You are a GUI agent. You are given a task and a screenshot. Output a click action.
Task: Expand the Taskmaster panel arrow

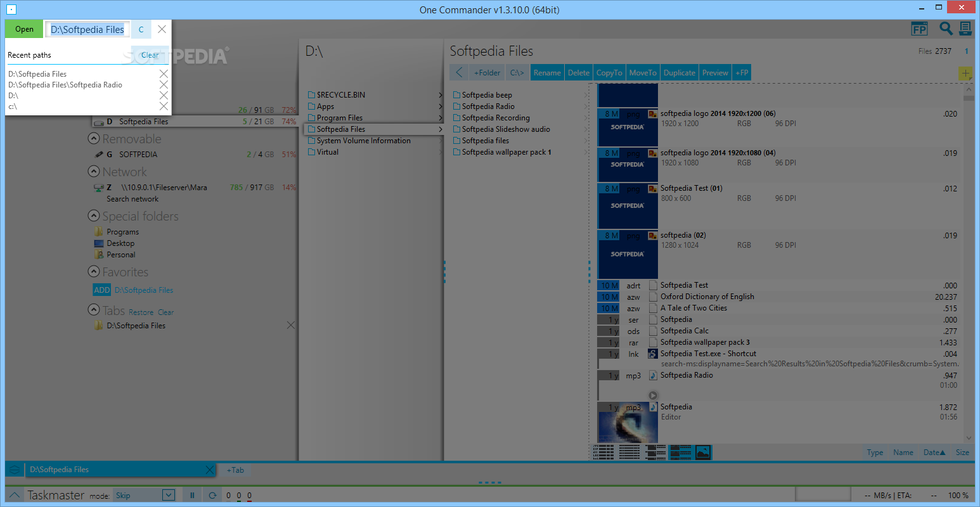pyautogui.click(x=15, y=495)
